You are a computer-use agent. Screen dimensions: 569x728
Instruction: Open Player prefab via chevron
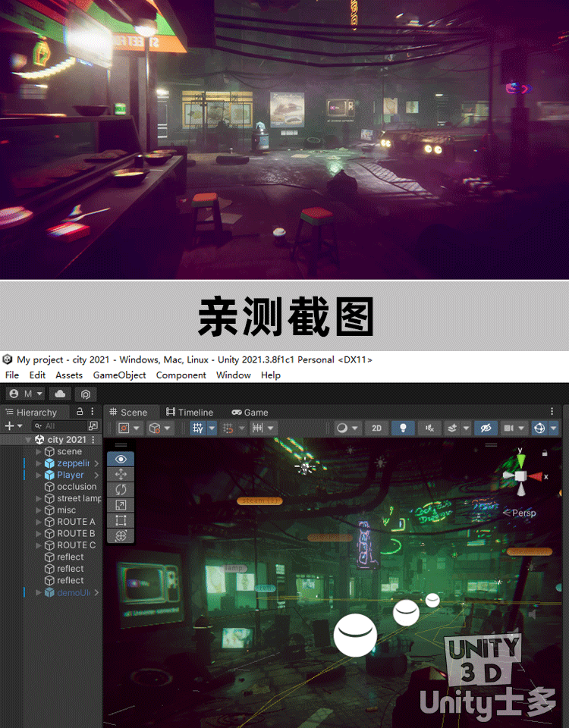96,475
